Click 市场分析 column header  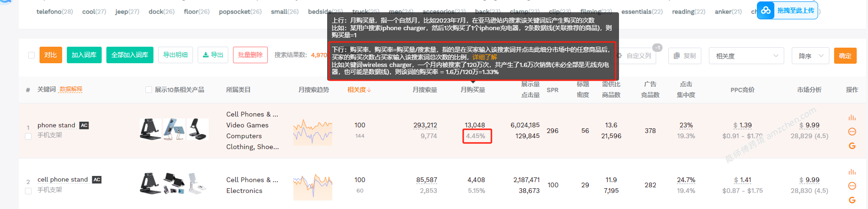point(809,90)
